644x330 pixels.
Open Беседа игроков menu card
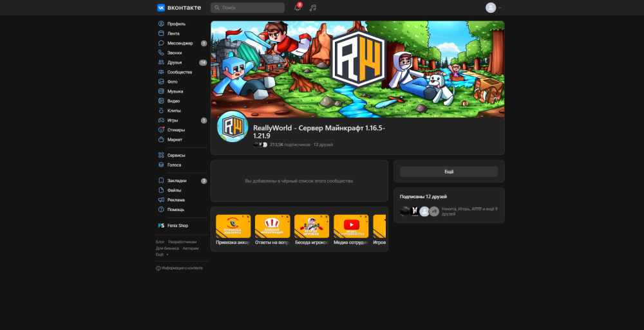tap(312, 230)
